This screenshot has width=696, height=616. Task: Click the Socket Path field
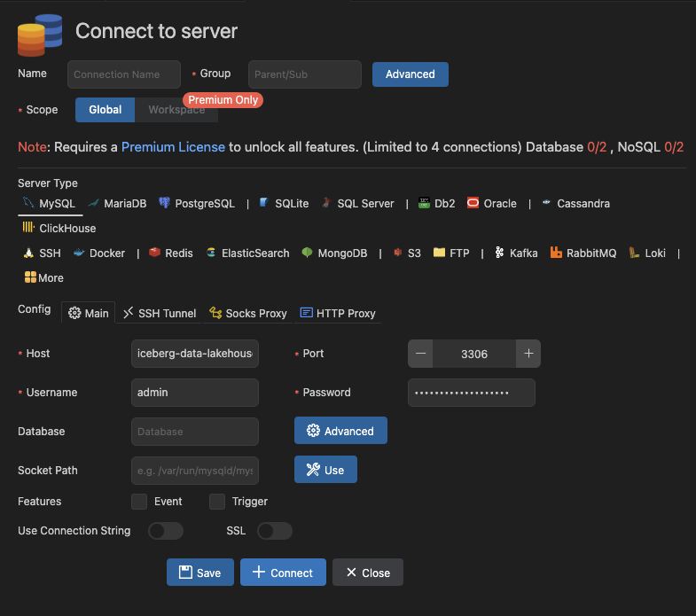point(195,471)
